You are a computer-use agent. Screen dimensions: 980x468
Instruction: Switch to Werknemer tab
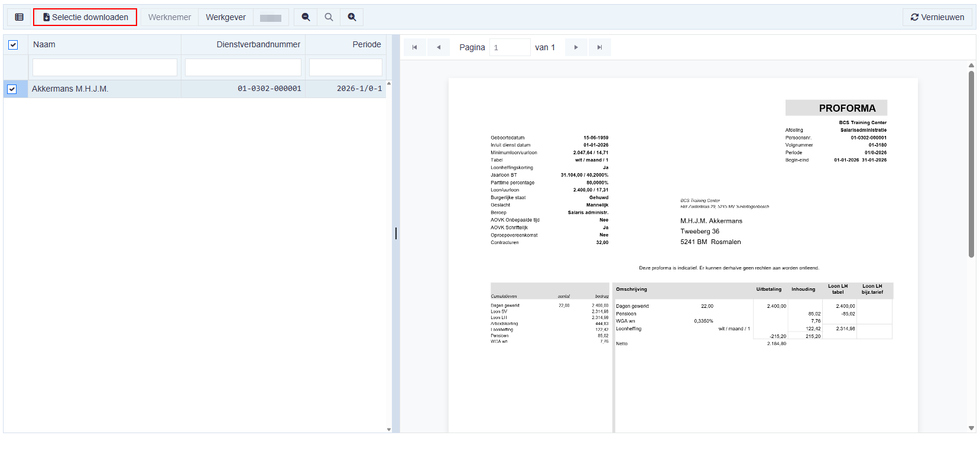(x=170, y=17)
